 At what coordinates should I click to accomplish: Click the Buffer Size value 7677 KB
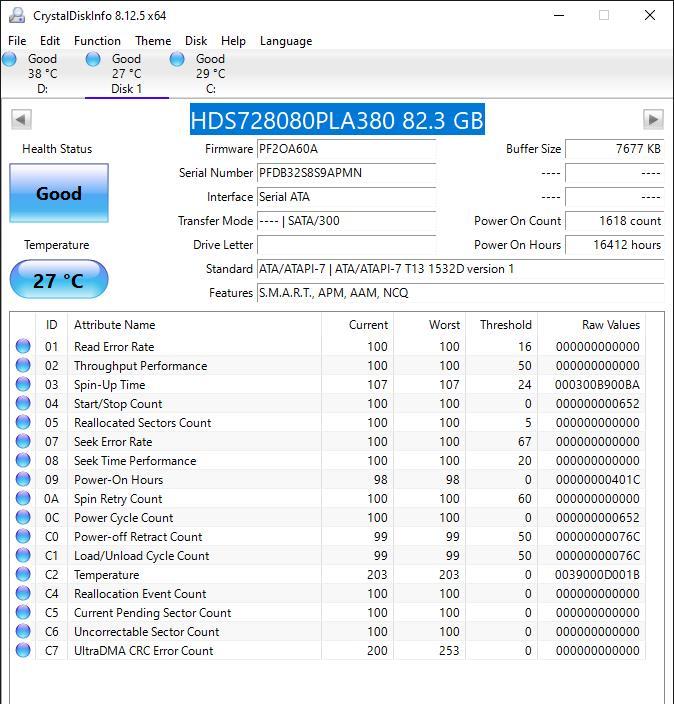pyautogui.click(x=614, y=149)
